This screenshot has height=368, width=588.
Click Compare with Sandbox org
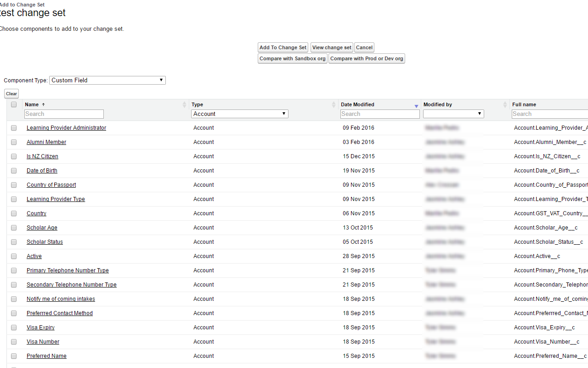coord(293,58)
